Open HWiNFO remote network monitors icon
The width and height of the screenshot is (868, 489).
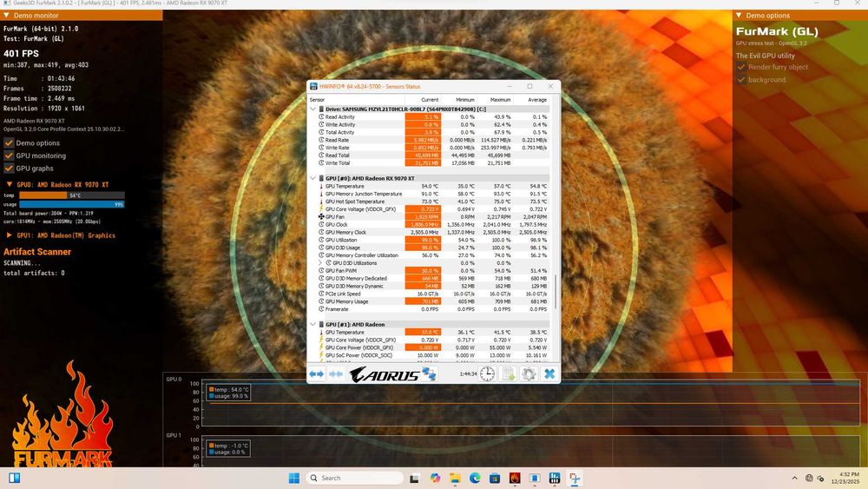429,373
